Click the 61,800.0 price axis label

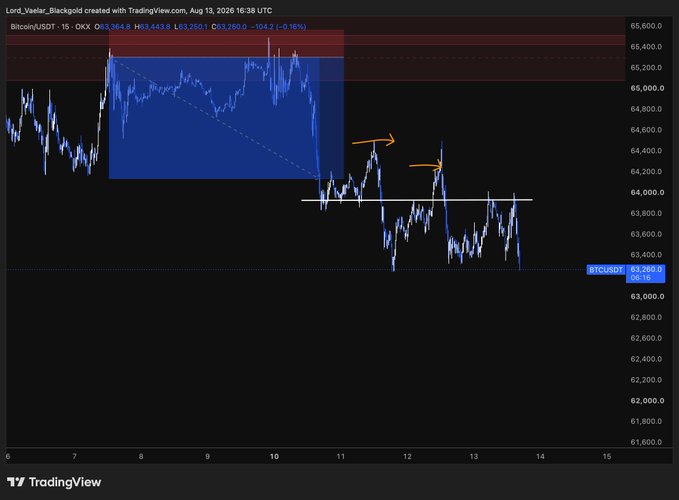pyautogui.click(x=646, y=422)
